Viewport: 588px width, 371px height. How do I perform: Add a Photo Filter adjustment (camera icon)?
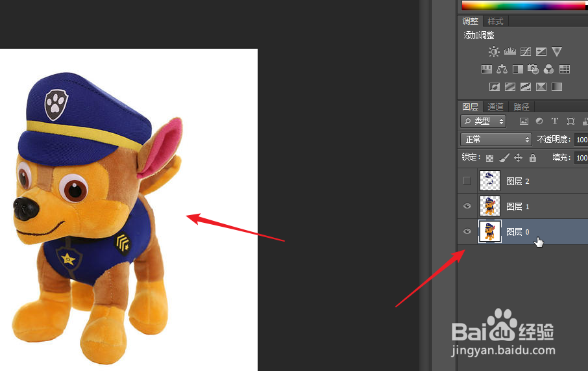(x=533, y=69)
